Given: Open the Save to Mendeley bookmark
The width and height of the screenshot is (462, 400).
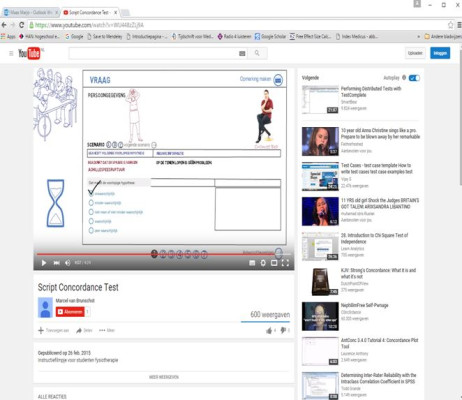Looking at the screenshot, I should pyautogui.click(x=105, y=37).
